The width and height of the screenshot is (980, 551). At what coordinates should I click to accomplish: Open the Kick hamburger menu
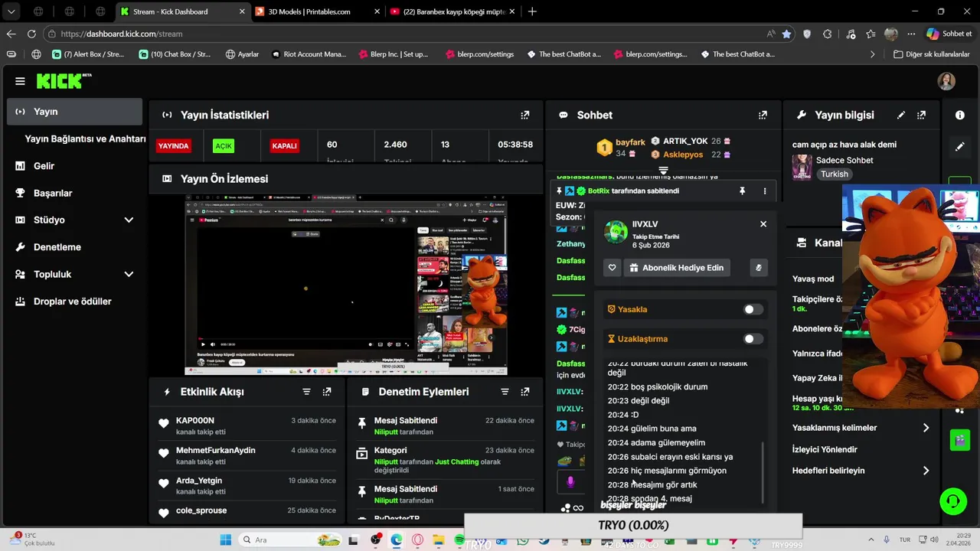[20, 81]
